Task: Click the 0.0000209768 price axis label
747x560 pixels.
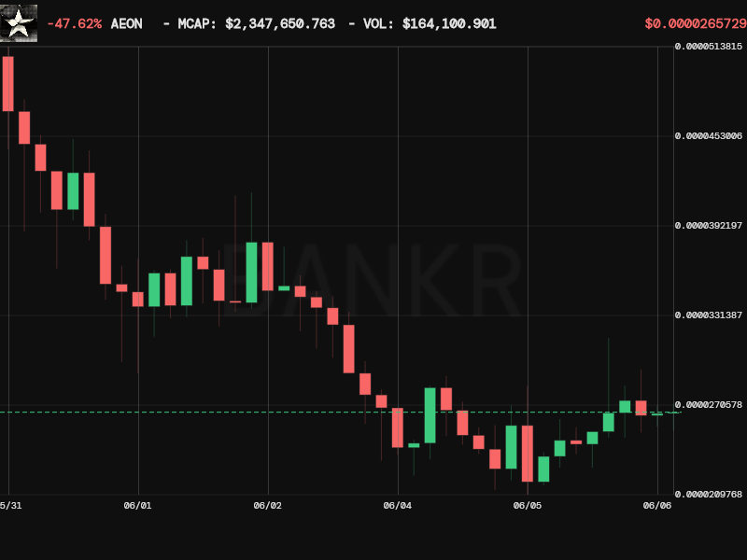Action: [x=709, y=495]
